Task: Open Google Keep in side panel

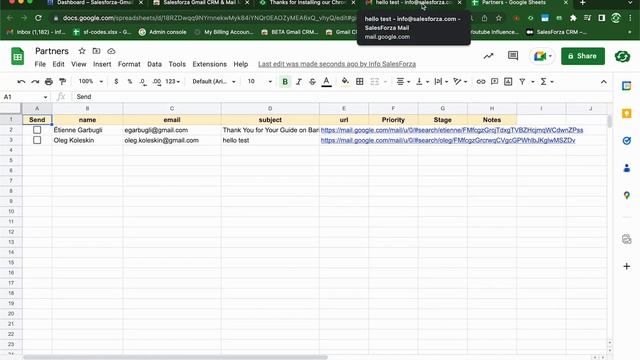Action: click(627, 113)
